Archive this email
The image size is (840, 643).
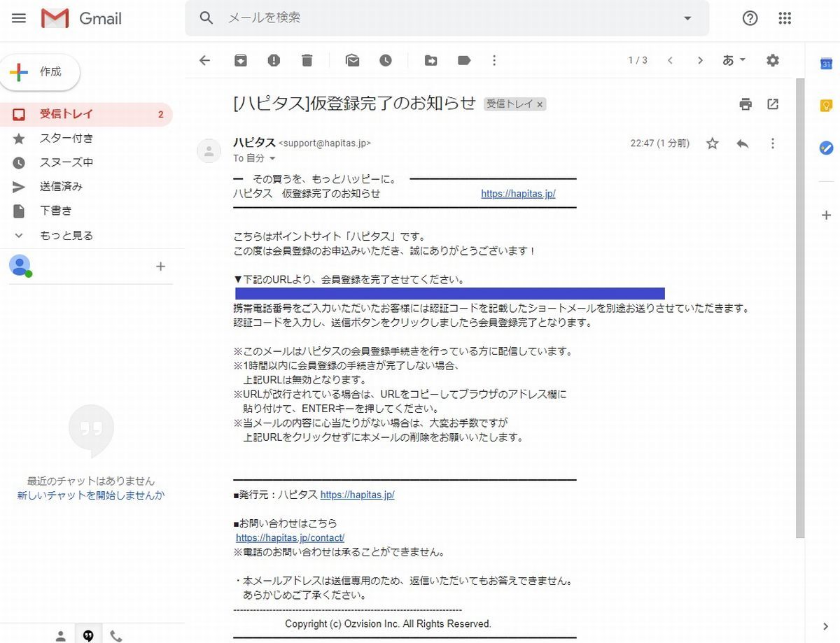point(240,61)
